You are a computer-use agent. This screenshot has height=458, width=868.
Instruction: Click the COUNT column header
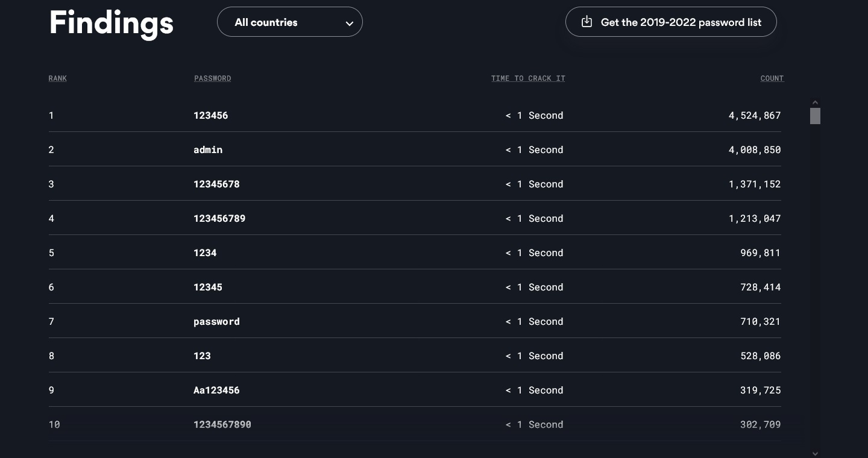point(772,78)
